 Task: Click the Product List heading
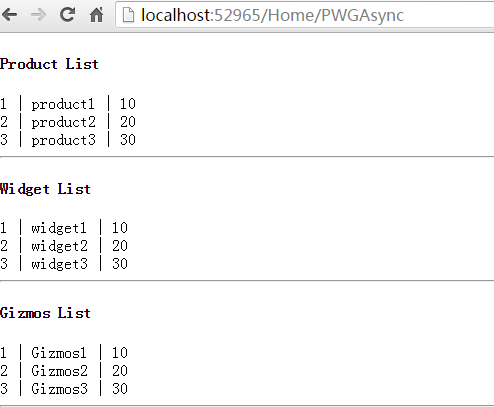pyautogui.click(x=49, y=64)
